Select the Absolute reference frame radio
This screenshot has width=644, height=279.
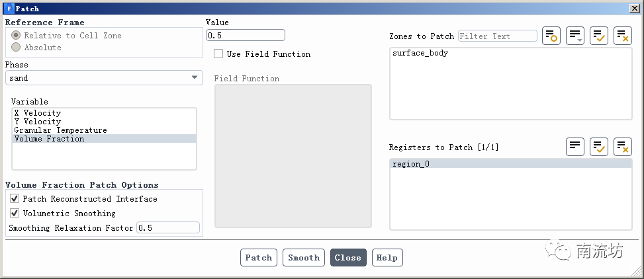[x=16, y=48]
